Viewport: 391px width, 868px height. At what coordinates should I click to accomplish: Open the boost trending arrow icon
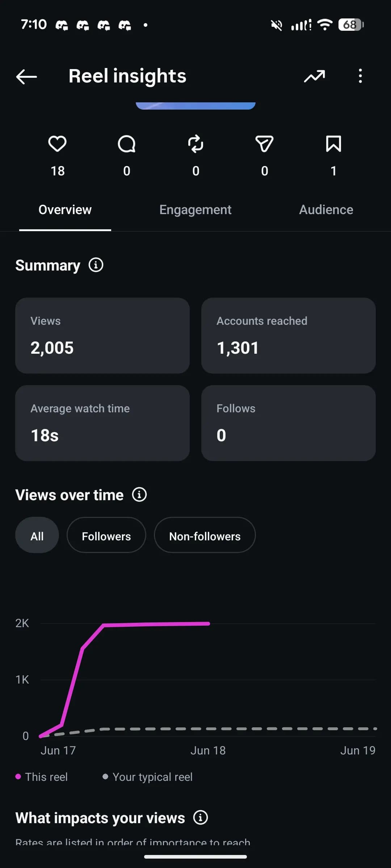[314, 76]
